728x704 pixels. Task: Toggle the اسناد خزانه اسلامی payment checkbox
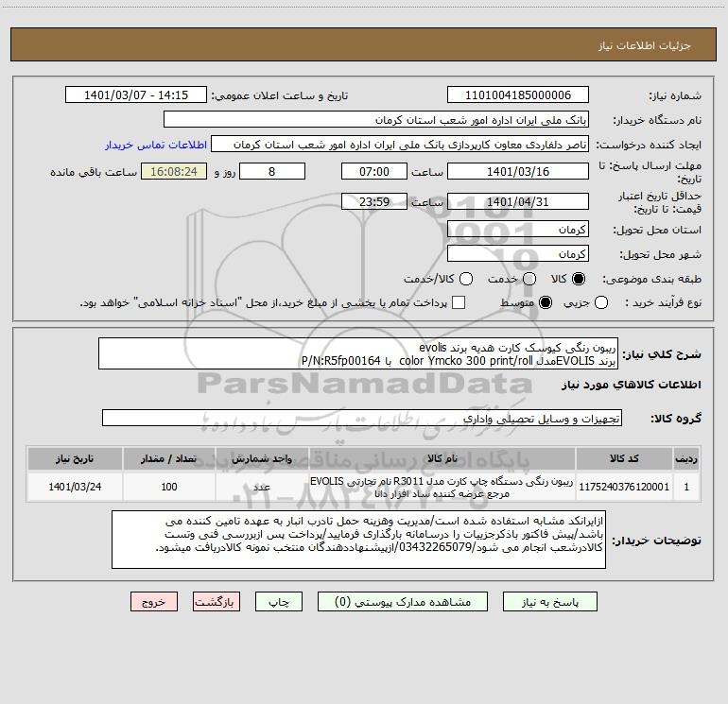[459, 302]
